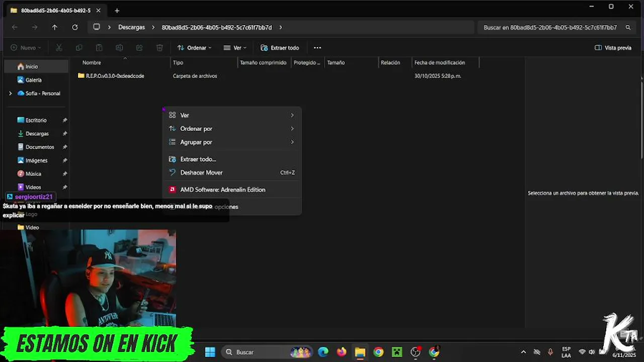
Task: Click the 80bad8d5 folder breadcrumb
Action: (x=217, y=27)
